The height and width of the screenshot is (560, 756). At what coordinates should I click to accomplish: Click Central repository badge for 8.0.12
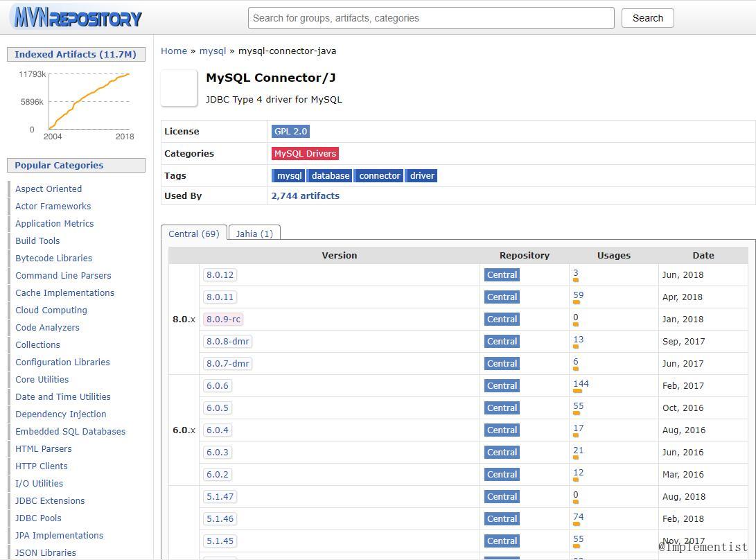click(x=502, y=275)
